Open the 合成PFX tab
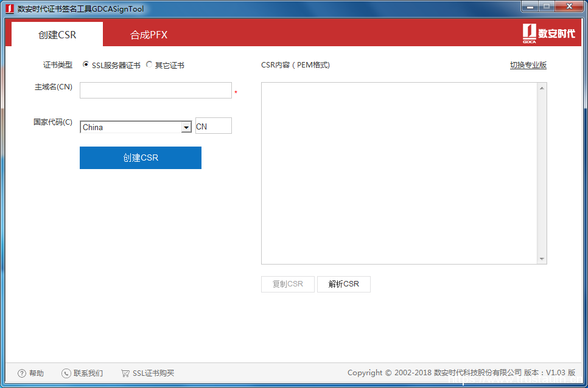Image resolution: width=588 pixels, height=388 pixels. pos(149,35)
